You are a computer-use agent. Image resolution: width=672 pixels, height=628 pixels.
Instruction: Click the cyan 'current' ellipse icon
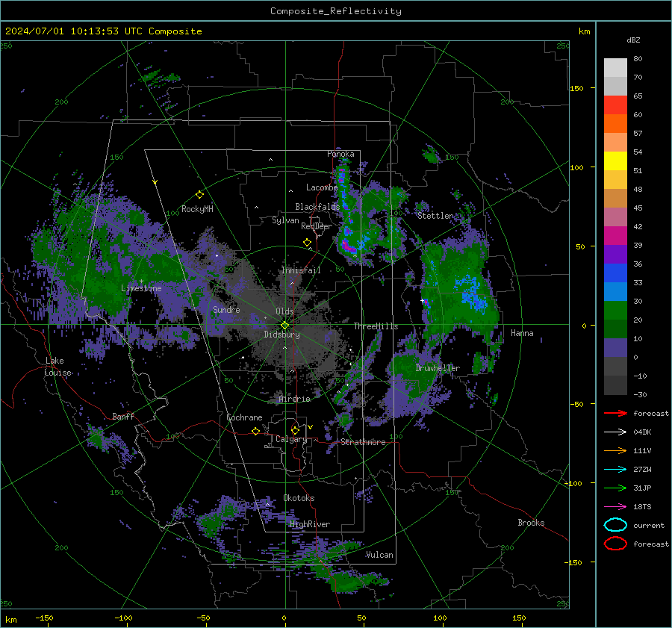615,525
